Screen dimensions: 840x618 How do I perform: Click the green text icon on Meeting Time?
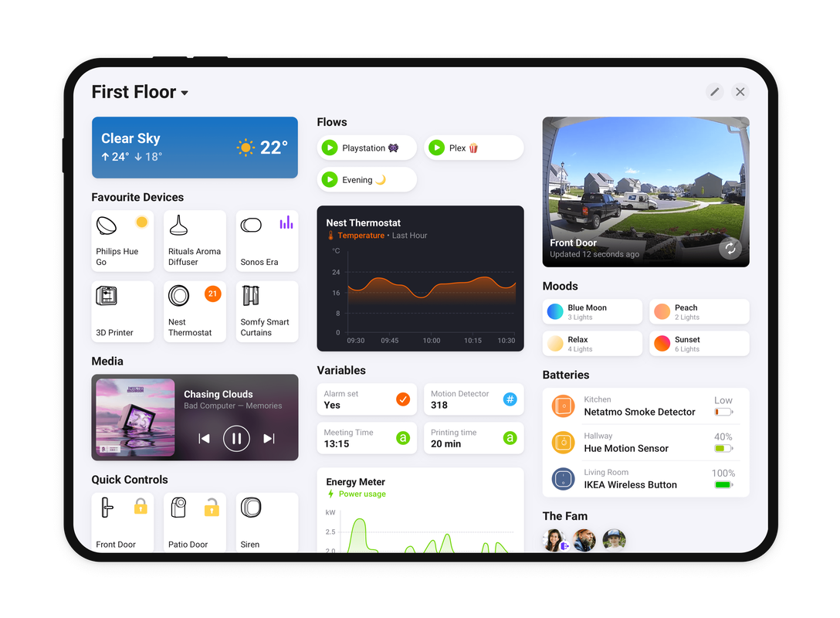[x=403, y=438]
